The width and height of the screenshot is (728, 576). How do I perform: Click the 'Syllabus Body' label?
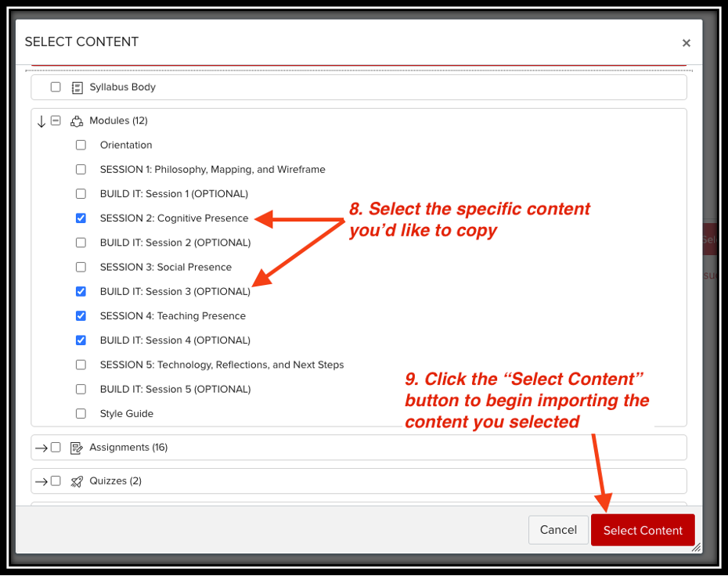(123, 87)
